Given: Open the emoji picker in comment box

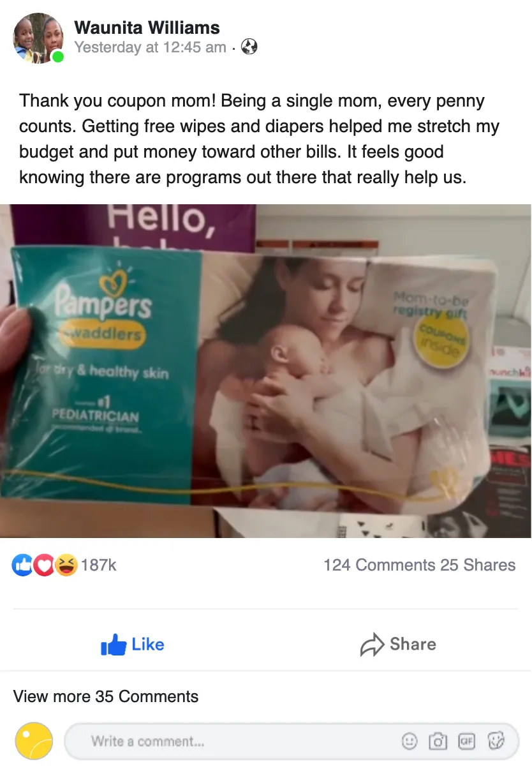Looking at the screenshot, I should [x=409, y=741].
